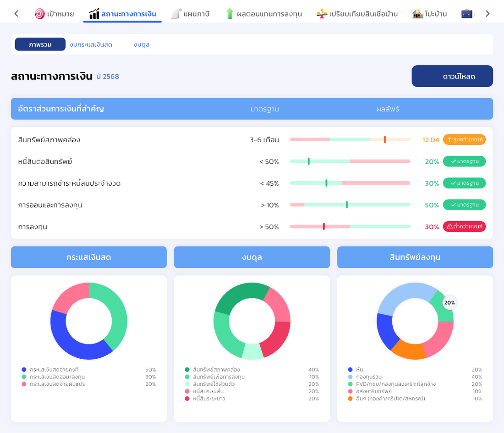
Task: Click the 12.04 result value
Action: click(x=431, y=140)
